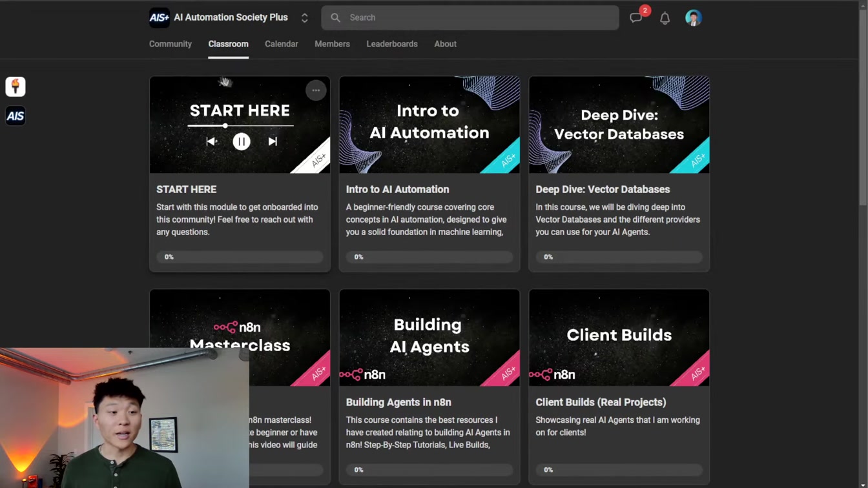This screenshot has width=868, height=488.
Task: Go to the Community tab
Action: point(170,44)
